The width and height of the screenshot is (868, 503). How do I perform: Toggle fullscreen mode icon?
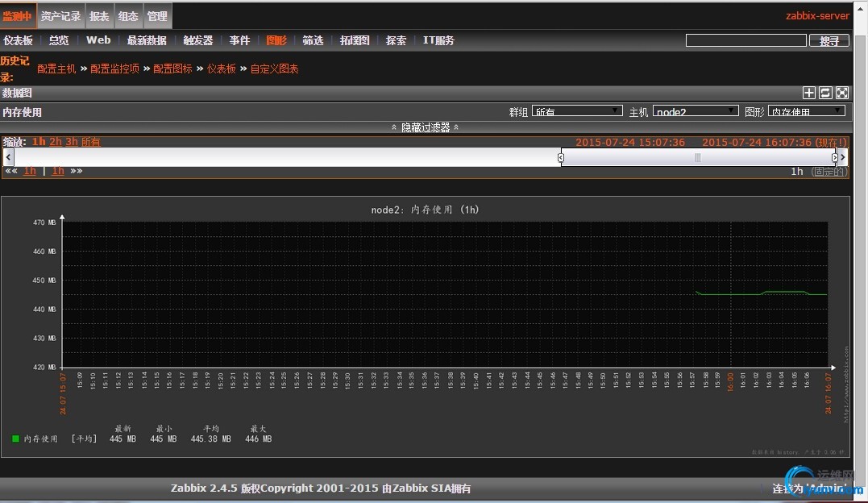(x=842, y=93)
